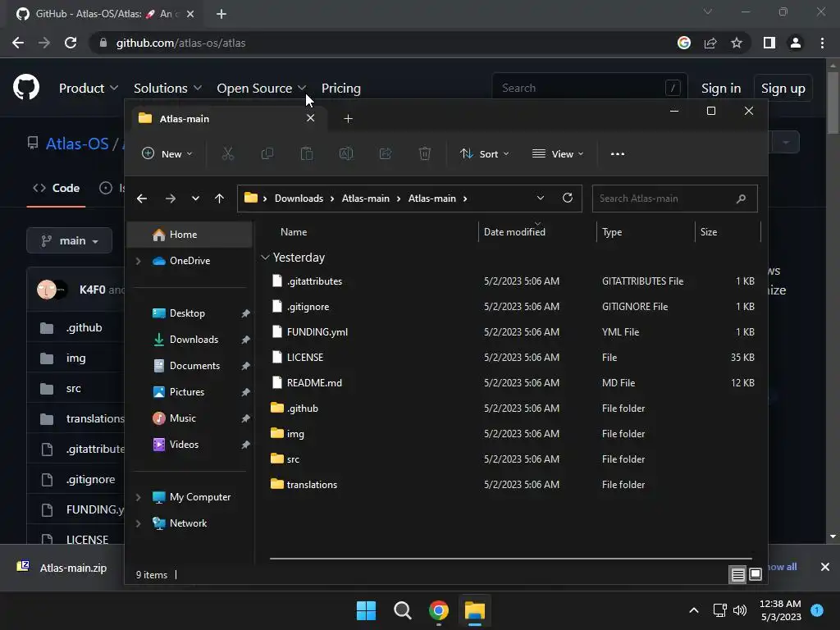Viewport: 840px width, 630px height.
Task: Click the Rename icon in Explorer toolbar
Action: [x=346, y=153]
